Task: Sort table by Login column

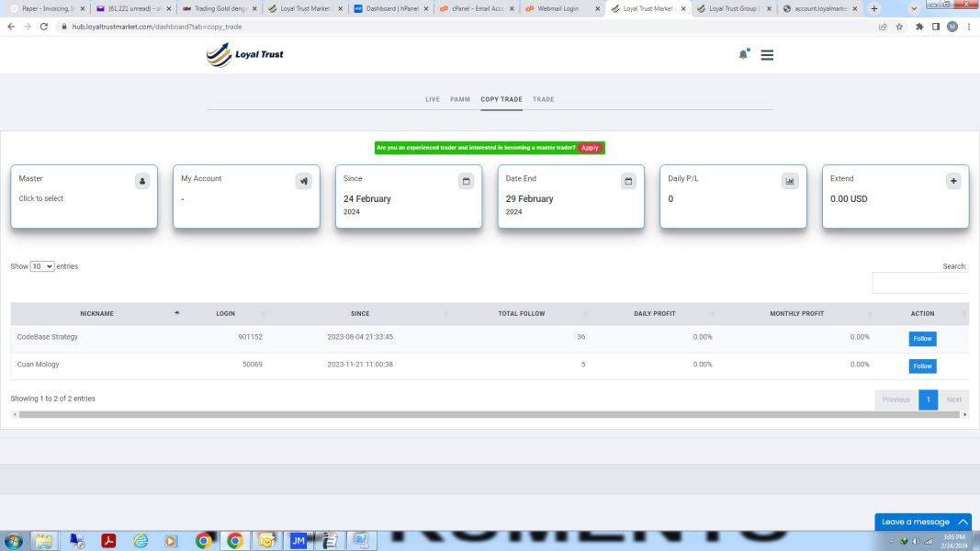Action: tap(226, 313)
